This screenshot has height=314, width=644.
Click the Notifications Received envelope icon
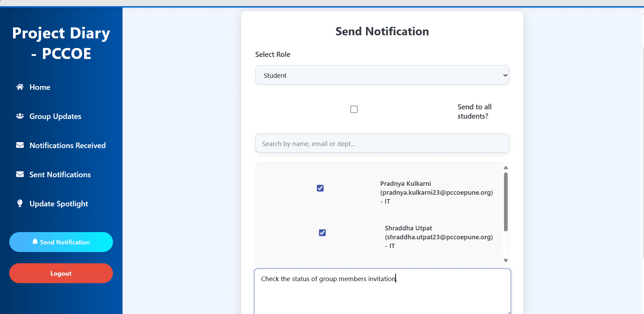tap(20, 145)
